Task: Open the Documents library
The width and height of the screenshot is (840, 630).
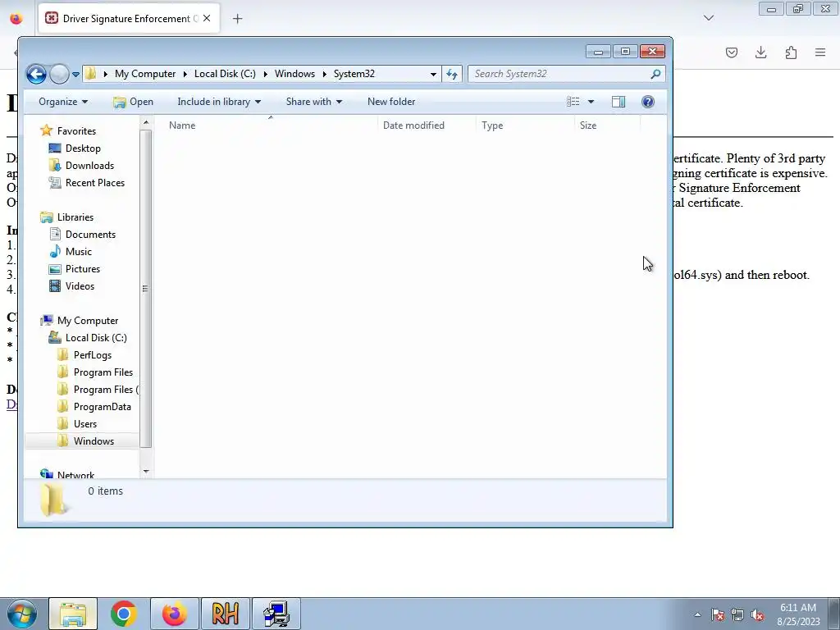Action: pos(90,234)
